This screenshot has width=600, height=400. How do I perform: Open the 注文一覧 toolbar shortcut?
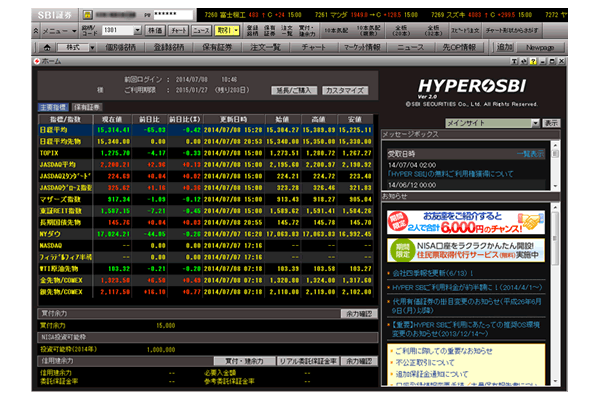point(287,30)
